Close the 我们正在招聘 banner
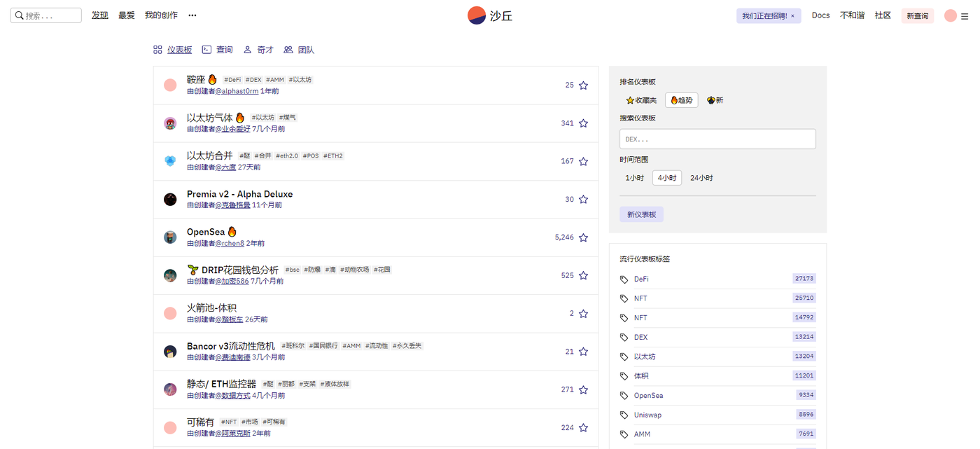The height and width of the screenshot is (449, 980). [792, 16]
